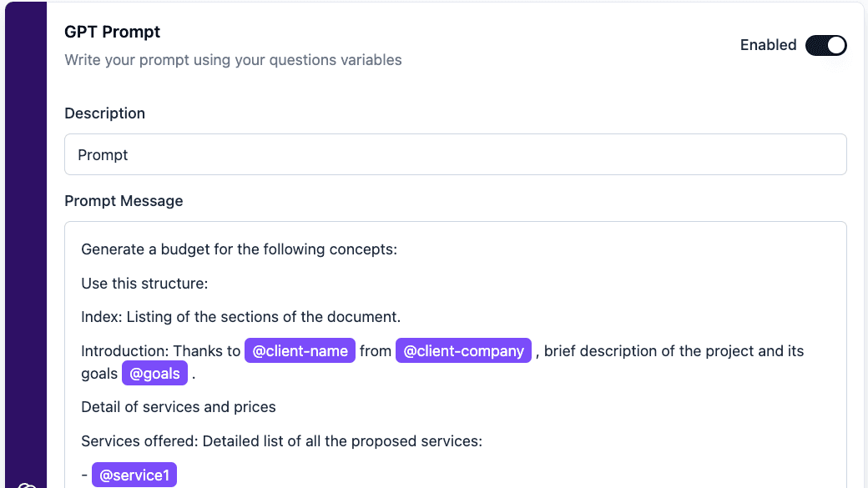Click the "Generate a budget" line of text
868x488 pixels.
(x=240, y=249)
